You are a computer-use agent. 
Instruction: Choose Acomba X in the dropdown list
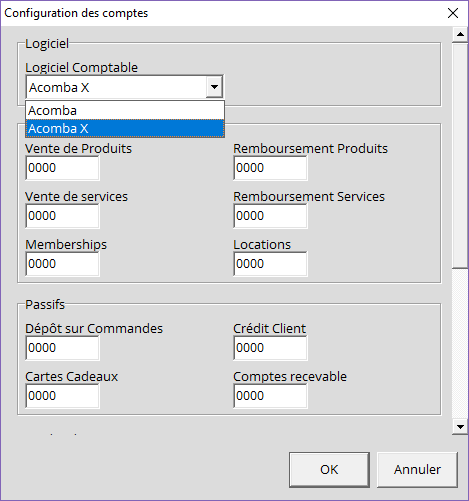(x=125, y=128)
